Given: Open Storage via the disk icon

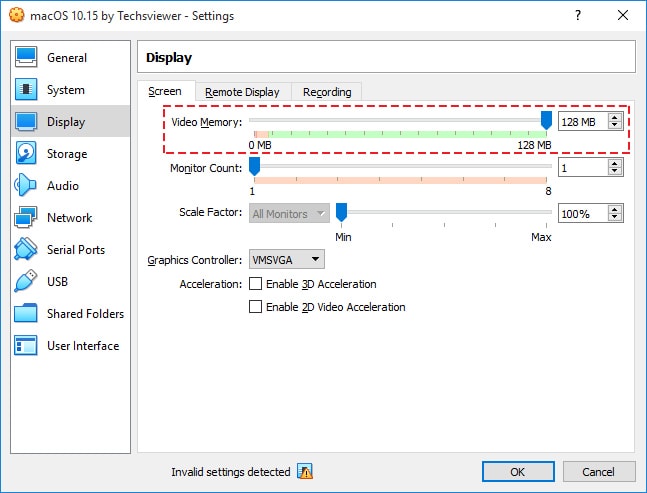Looking at the screenshot, I should (26, 153).
